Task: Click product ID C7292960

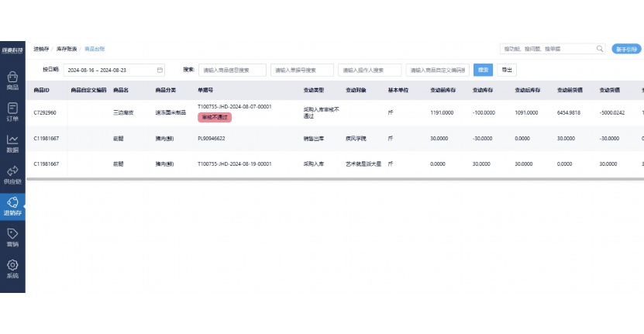Action: coord(45,112)
